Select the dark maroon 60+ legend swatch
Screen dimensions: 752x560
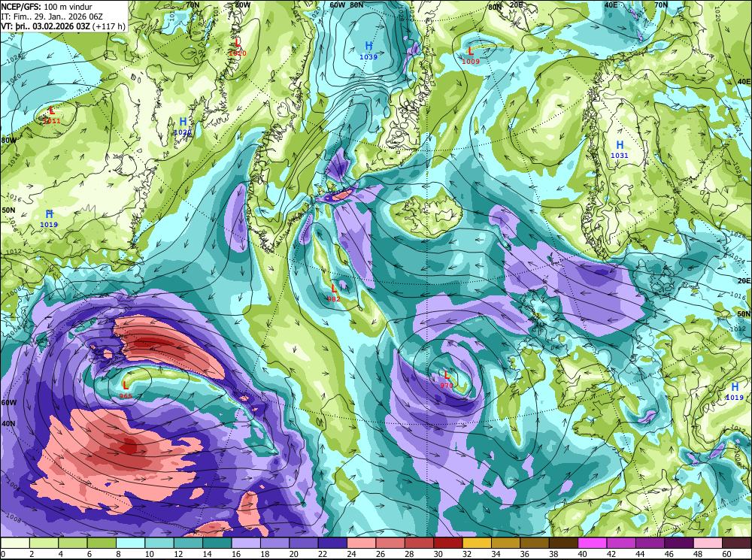737,543
